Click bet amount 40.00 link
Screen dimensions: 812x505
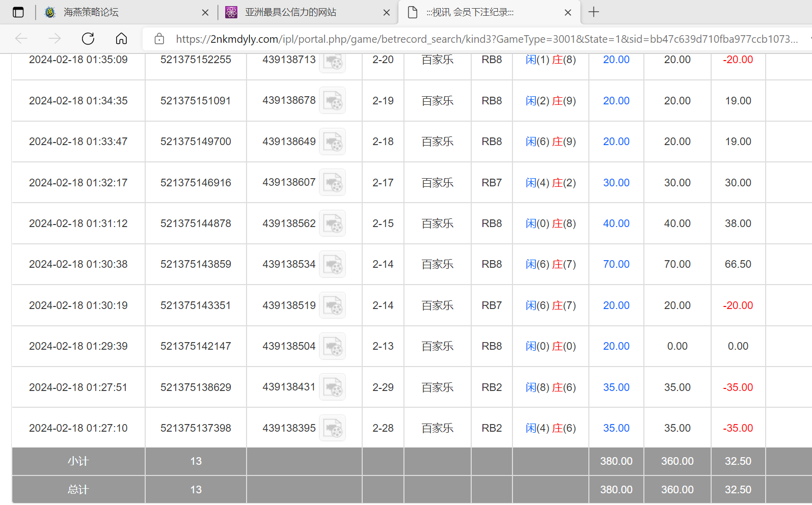(x=616, y=223)
